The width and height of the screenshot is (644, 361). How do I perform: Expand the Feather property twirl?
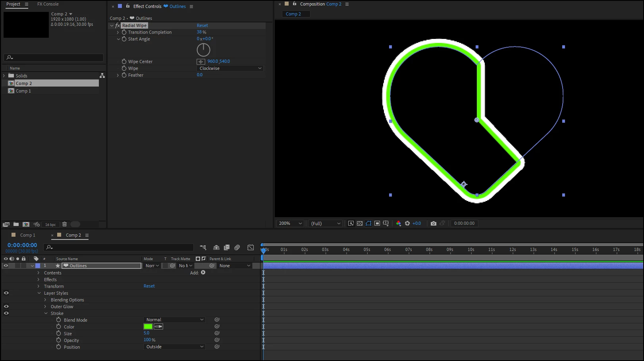click(118, 75)
